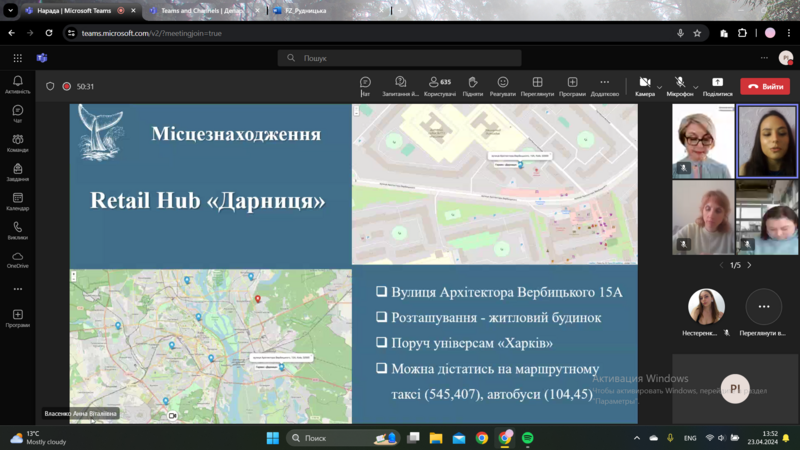Open the Windows Start menu

click(273, 438)
